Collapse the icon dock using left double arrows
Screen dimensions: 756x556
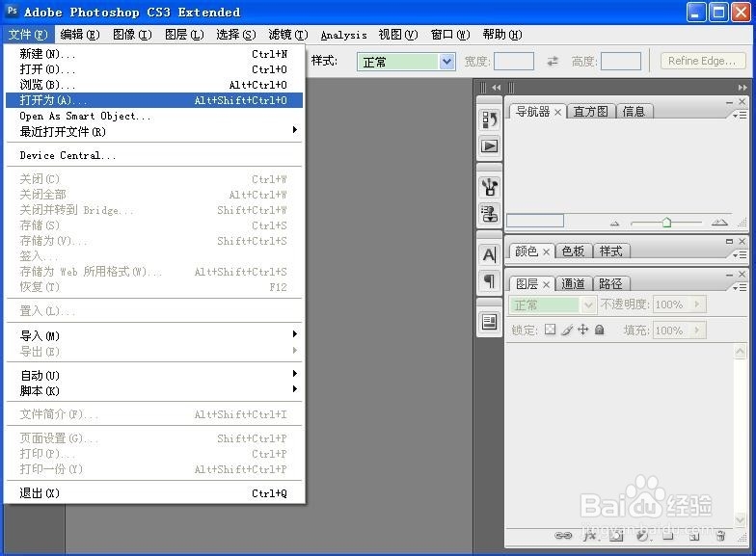(496, 87)
